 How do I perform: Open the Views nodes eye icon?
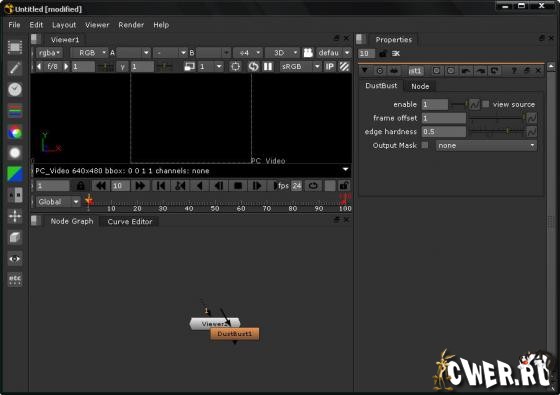tap(15, 259)
